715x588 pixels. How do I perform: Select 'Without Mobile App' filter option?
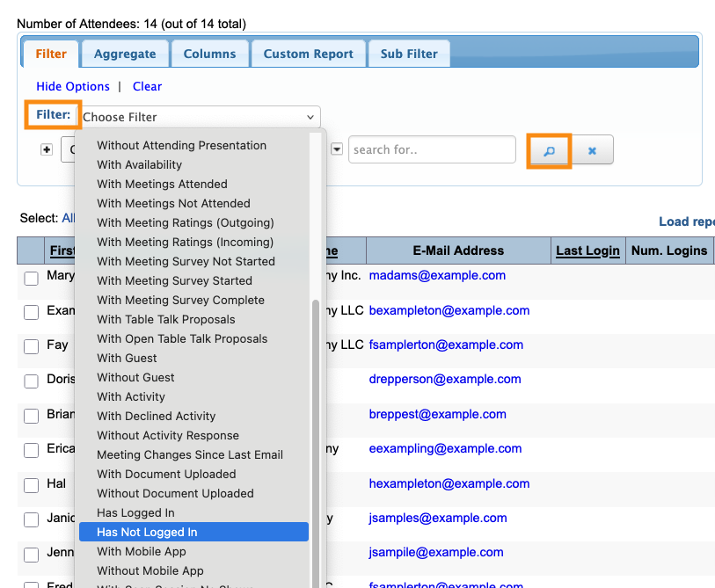[x=193, y=570]
